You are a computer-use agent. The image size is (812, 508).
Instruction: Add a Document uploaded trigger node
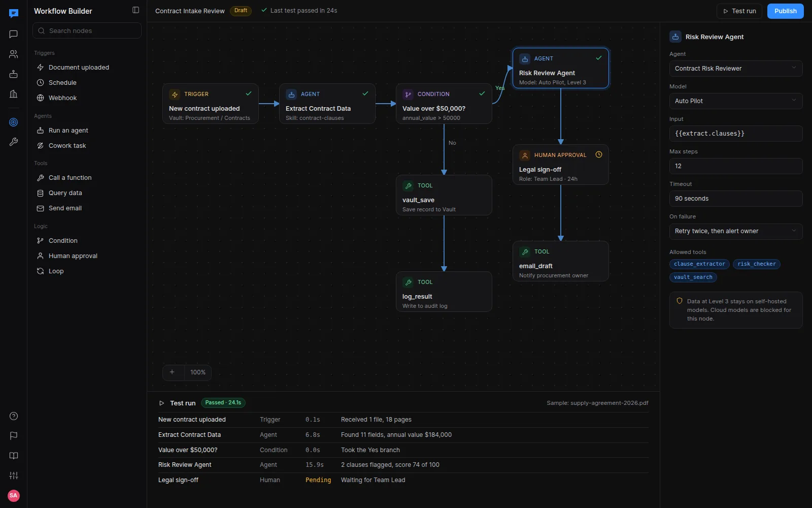[87, 68]
